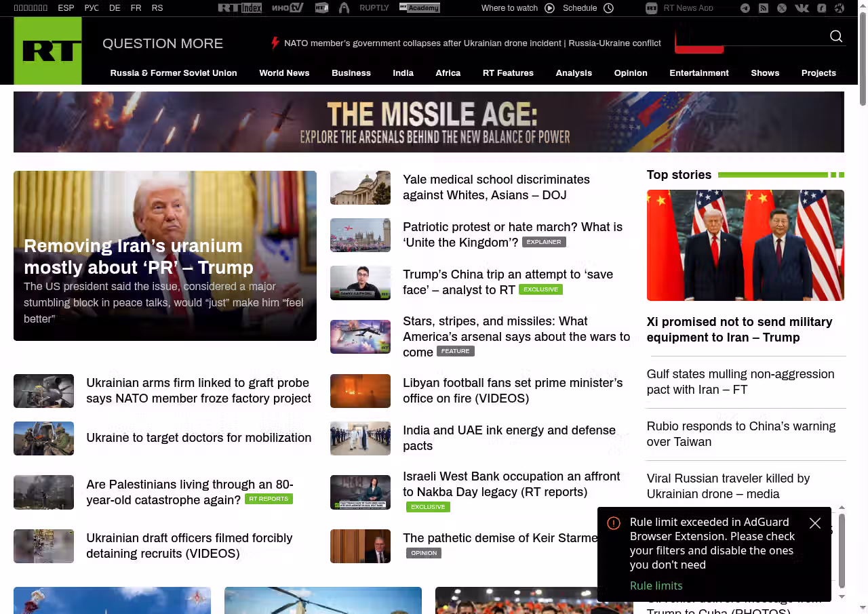Select the Opinion navigation item
868x614 pixels.
pos(631,73)
